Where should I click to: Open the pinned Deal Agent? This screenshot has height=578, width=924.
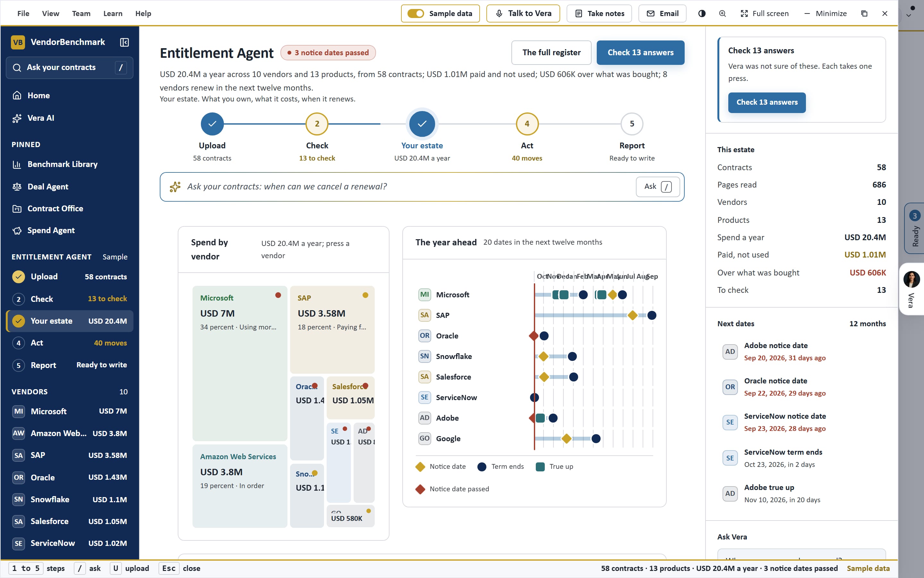click(70, 187)
